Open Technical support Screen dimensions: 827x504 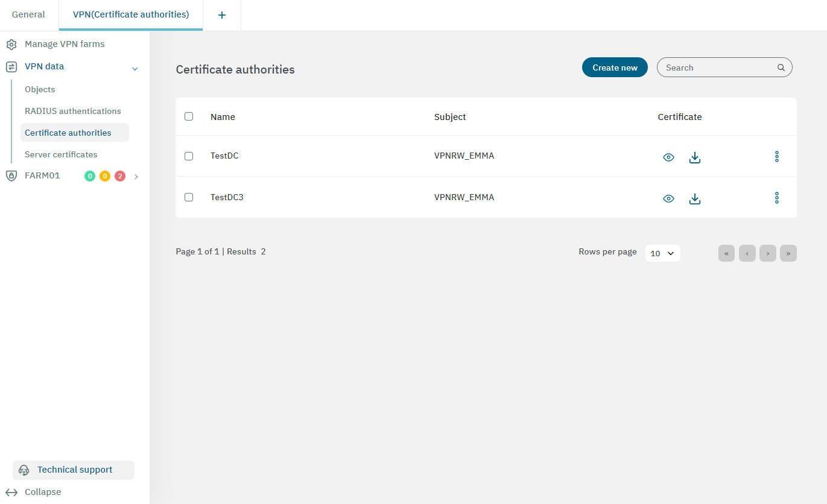[x=74, y=470]
